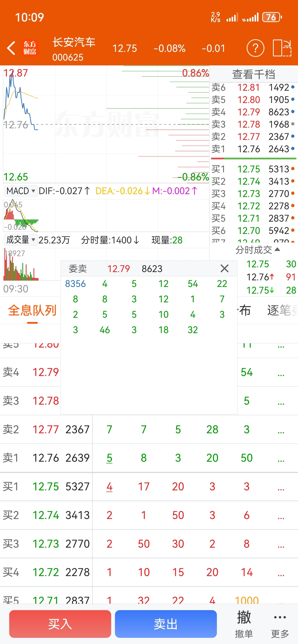Tap the 买1 12.75 5313 quote row
This screenshot has height=644, width=298.
pos(254,169)
